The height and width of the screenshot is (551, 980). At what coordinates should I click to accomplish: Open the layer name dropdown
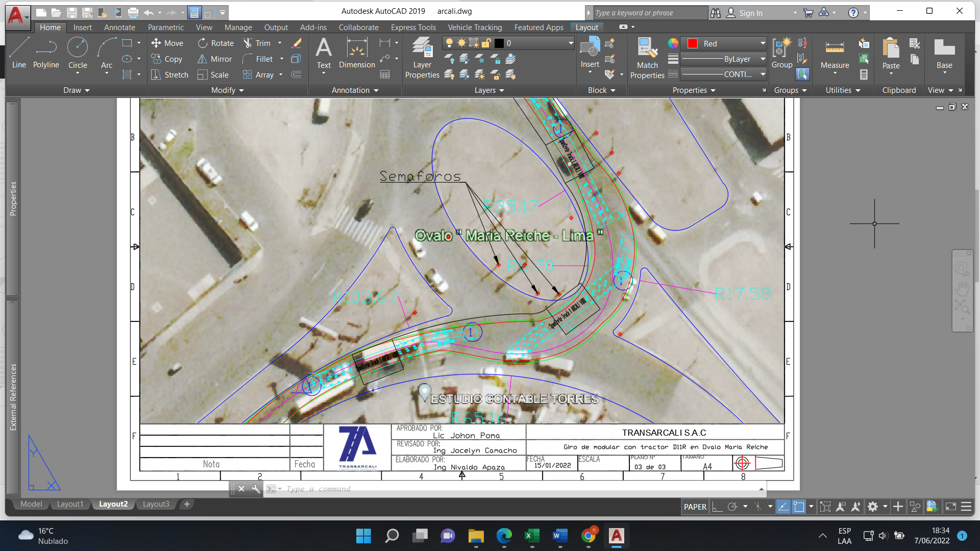pyautogui.click(x=571, y=43)
